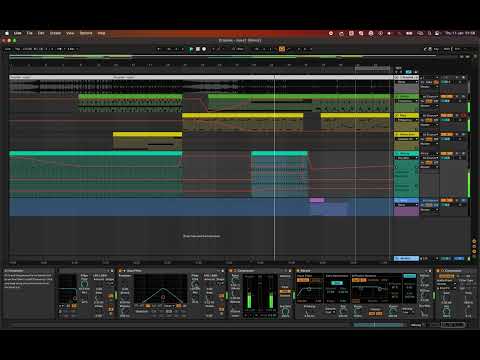Select the lower yellow track header name
Screen dimensions: 480x360
[x=406, y=134]
